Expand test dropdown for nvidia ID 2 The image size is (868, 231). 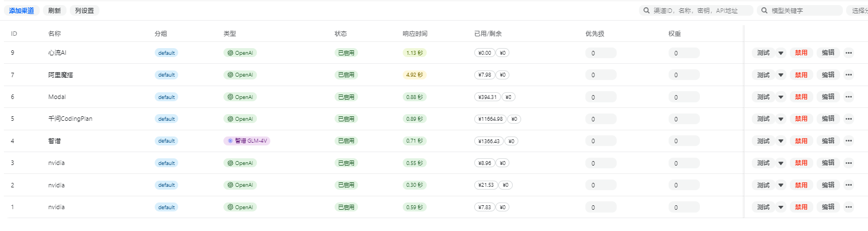click(x=781, y=185)
